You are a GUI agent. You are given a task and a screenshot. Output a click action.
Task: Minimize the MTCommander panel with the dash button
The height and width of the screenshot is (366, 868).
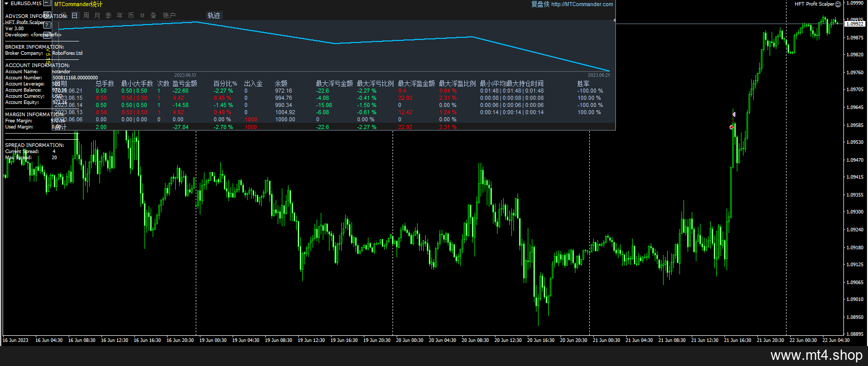[x=47, y=4]
